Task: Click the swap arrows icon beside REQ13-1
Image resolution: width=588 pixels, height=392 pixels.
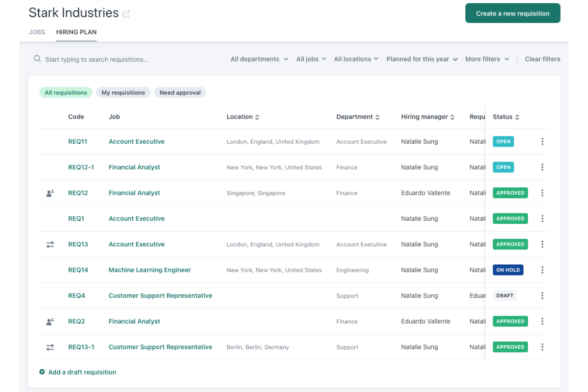Action: click(50, 348)
